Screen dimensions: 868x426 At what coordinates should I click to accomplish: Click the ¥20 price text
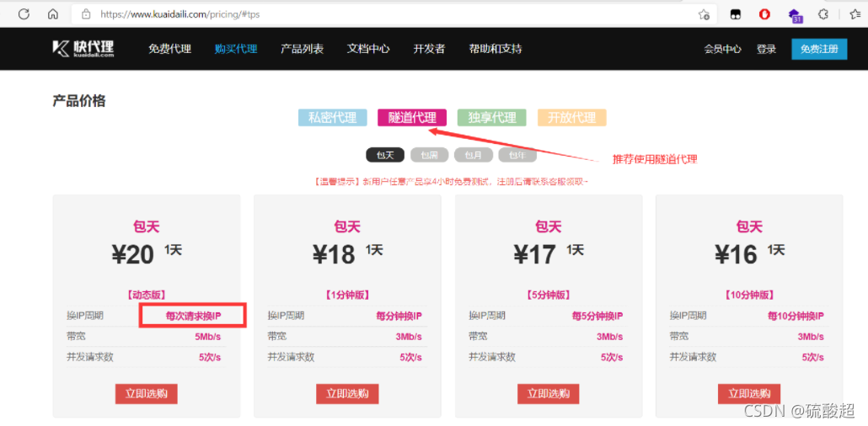[x=132, y=254]
